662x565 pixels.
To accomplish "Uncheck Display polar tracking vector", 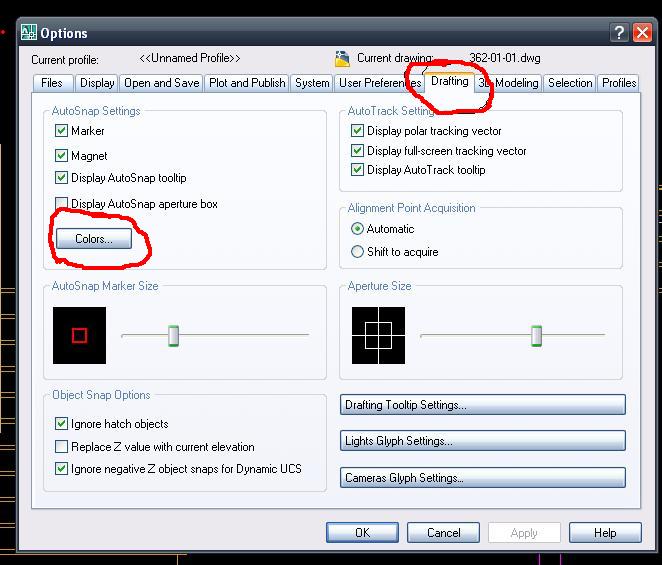I will 357,130.
